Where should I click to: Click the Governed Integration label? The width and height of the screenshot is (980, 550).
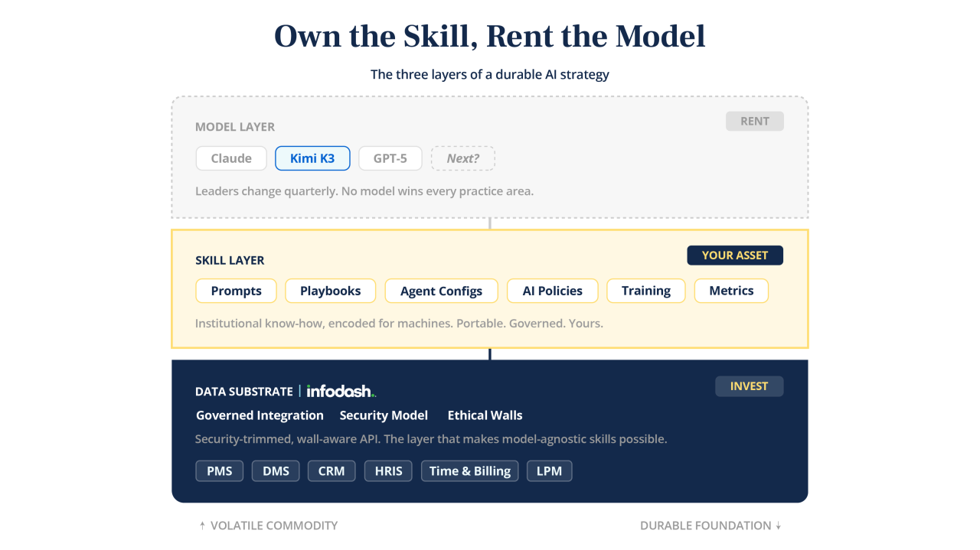[x=260, y=415]
